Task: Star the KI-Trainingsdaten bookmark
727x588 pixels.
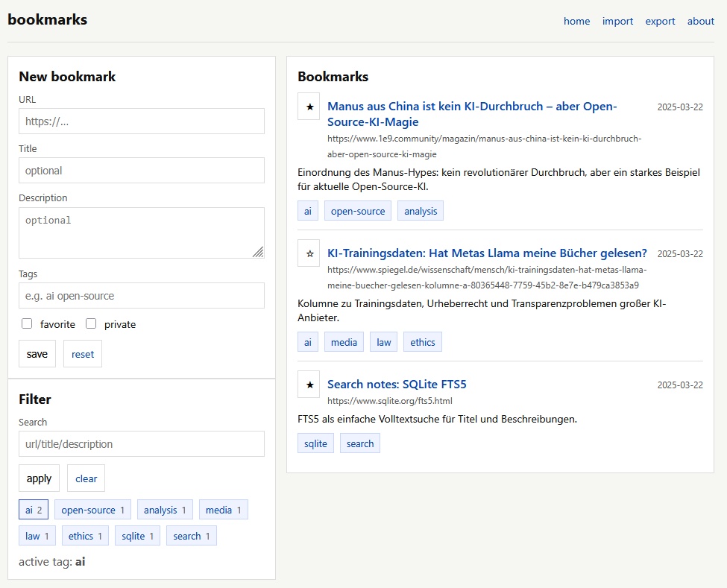Action: tap(309, 253)
